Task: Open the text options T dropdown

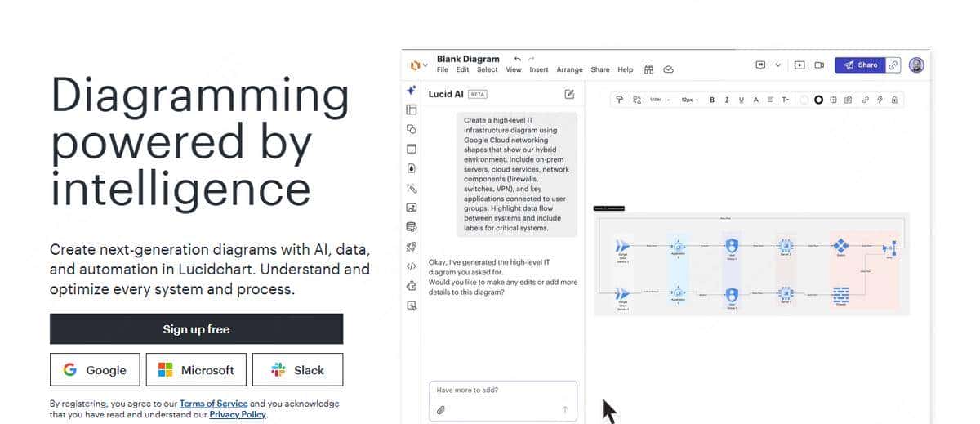Action: tap(786, 100)
